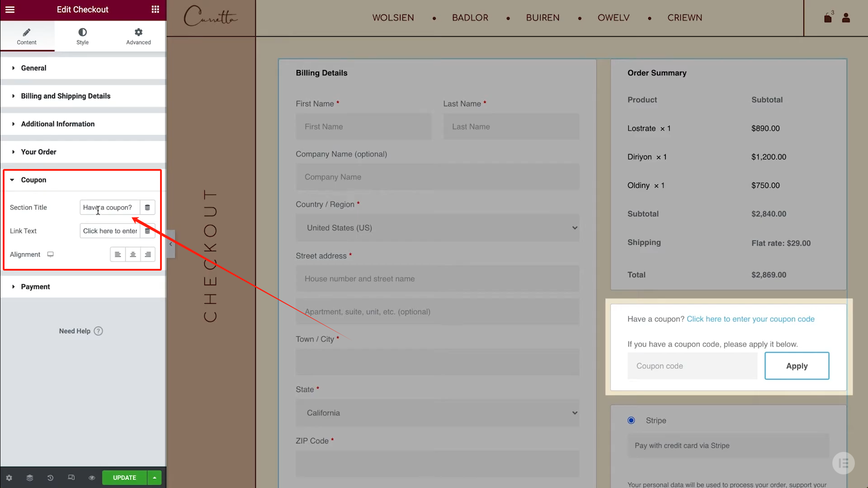Image resolution: width=868 pixels, height=488 pixels.
Task: Switch to the Style tab
Action: [82, 36]
